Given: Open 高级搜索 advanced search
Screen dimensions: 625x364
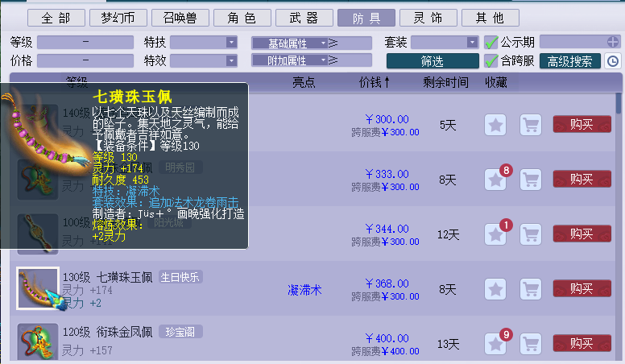Looking at the screenshot, I should point(570,61).
